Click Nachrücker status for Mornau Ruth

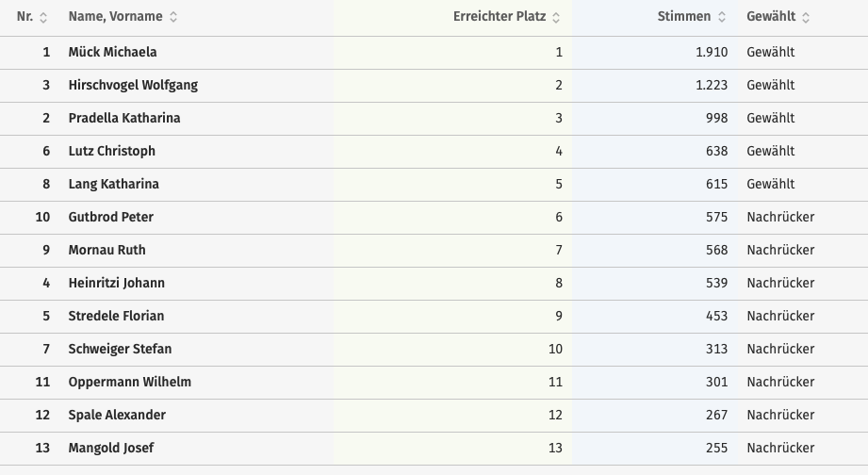(x=780, y=250)
